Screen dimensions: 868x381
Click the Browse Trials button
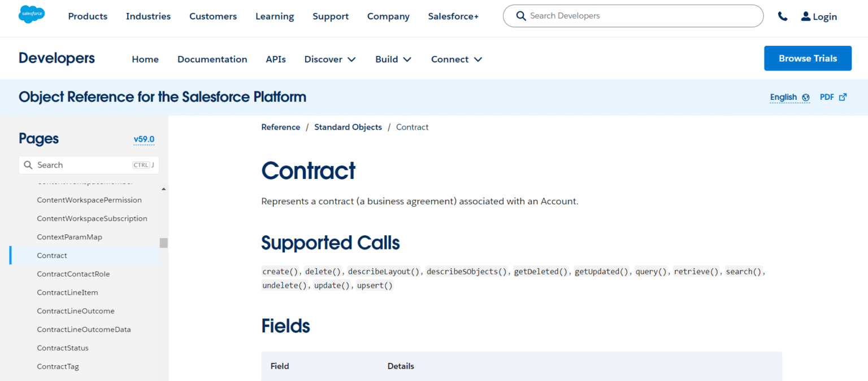(808, 58)
